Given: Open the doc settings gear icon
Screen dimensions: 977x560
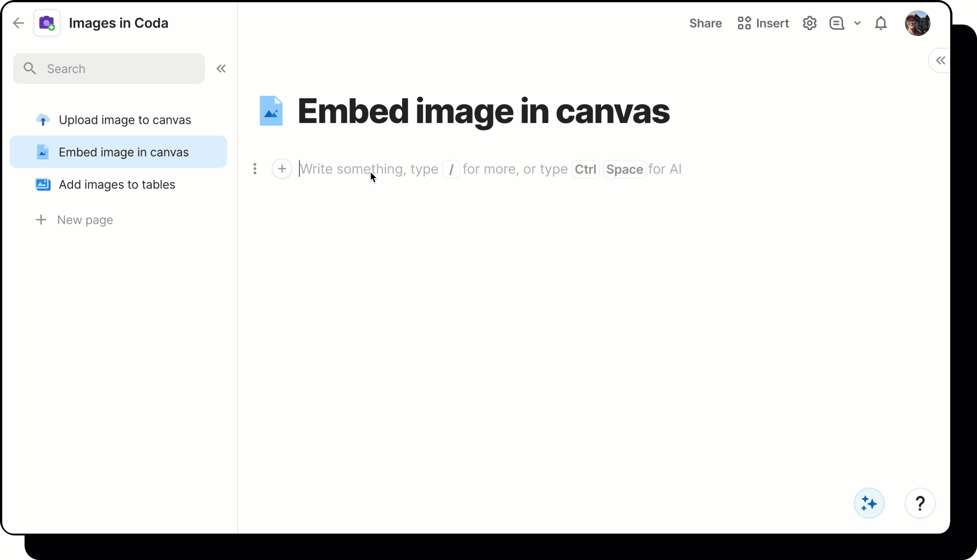Looking at the screenshot, I should [x=809, y=23].
